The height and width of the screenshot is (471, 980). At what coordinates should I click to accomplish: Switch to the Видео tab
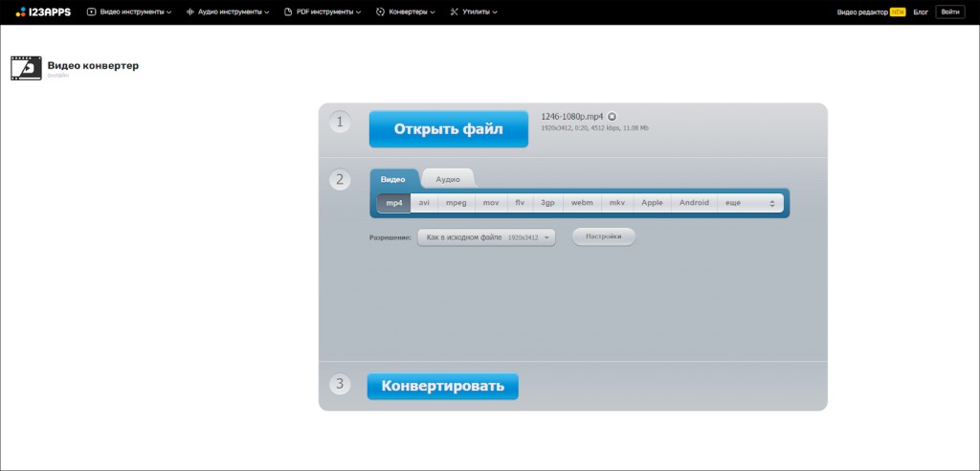(393, 179)
